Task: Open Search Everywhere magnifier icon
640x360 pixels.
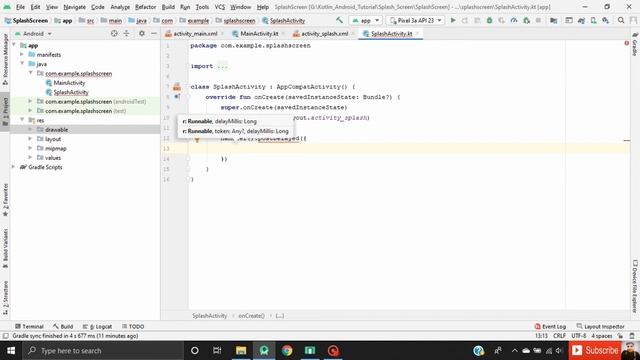Action: tap(621, 20)
